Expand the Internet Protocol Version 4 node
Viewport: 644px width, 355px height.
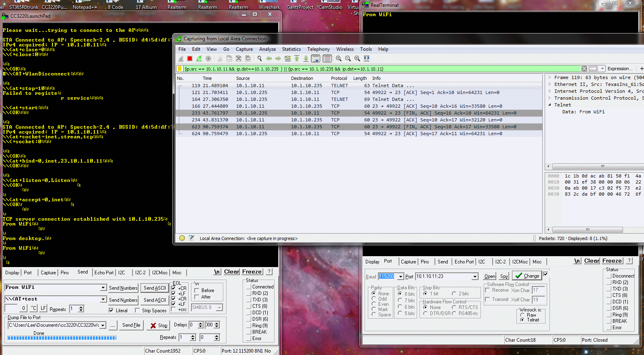(x=550, y=91)
